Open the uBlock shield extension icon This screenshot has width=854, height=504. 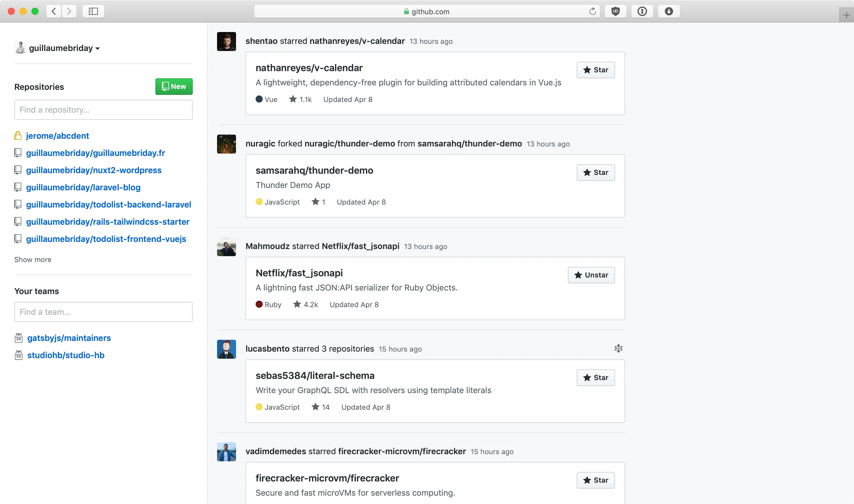click(x=615, y=11)
